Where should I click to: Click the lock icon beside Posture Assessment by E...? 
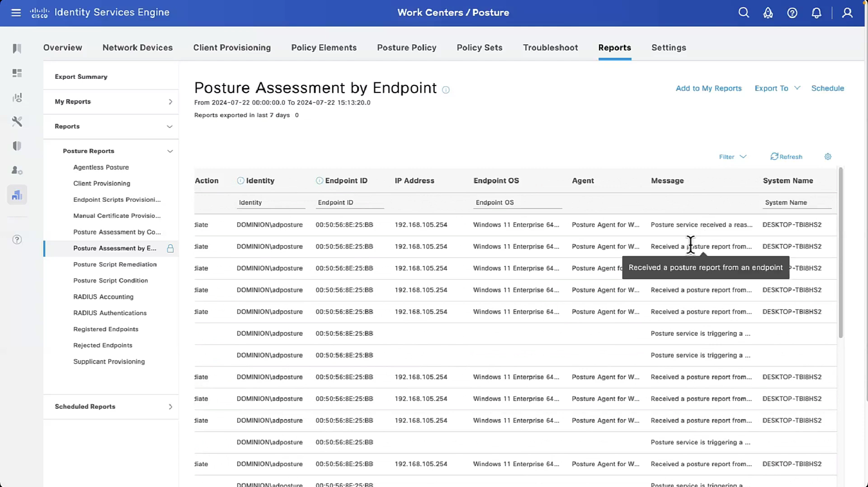point(170,248)
